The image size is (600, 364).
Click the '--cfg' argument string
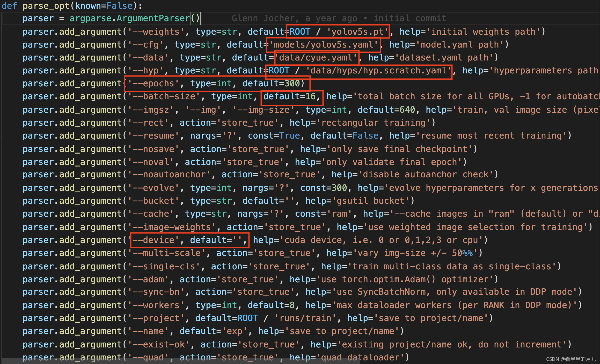(x=146, y=45)
